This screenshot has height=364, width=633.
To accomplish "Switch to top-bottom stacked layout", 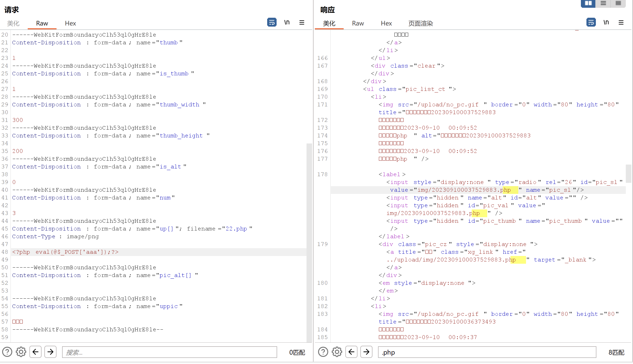I will (x=603, y=3).
